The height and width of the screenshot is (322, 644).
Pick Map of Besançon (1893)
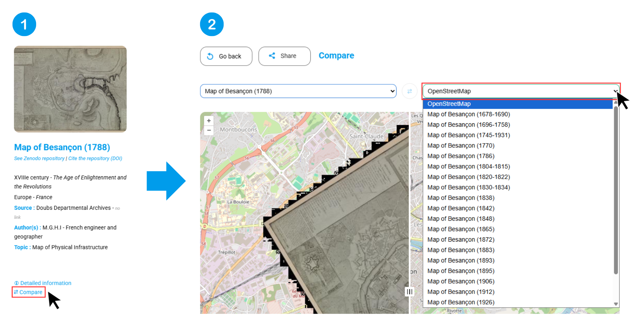point(518,260)
